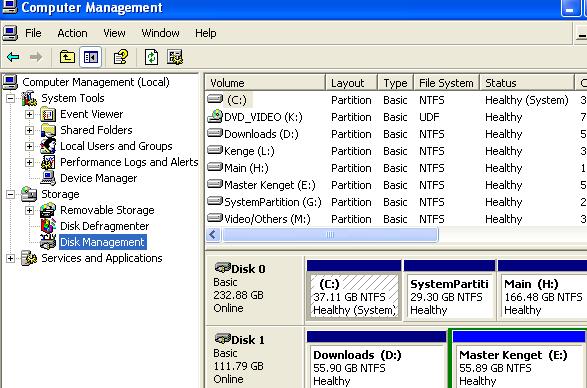
Task: Select the SystemPartition block on Disk 0
Action: click(449, 291)
